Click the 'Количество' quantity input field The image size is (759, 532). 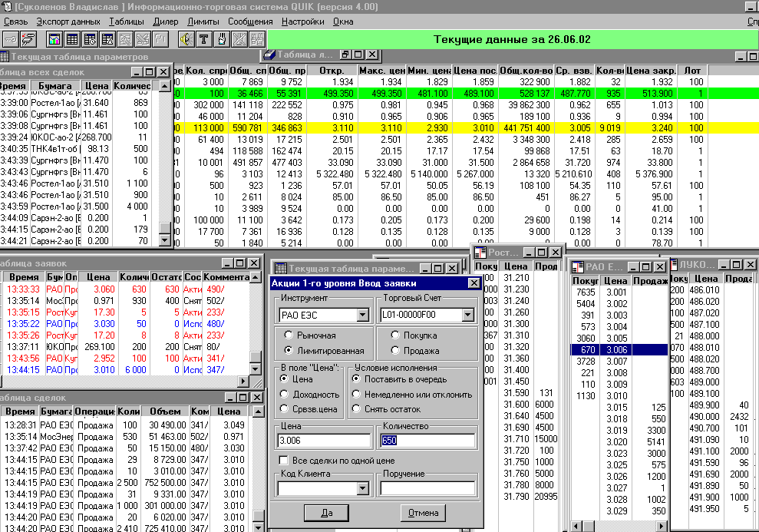click(x=428, y=440)
